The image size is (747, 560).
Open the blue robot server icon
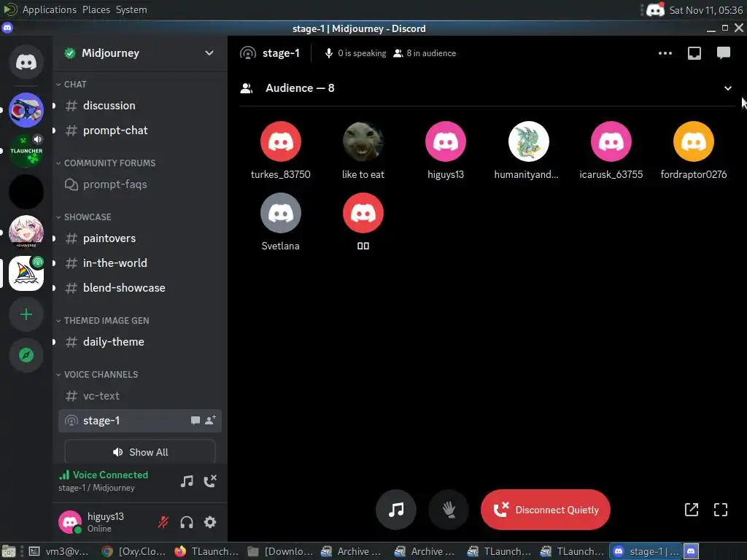(26, 110)
